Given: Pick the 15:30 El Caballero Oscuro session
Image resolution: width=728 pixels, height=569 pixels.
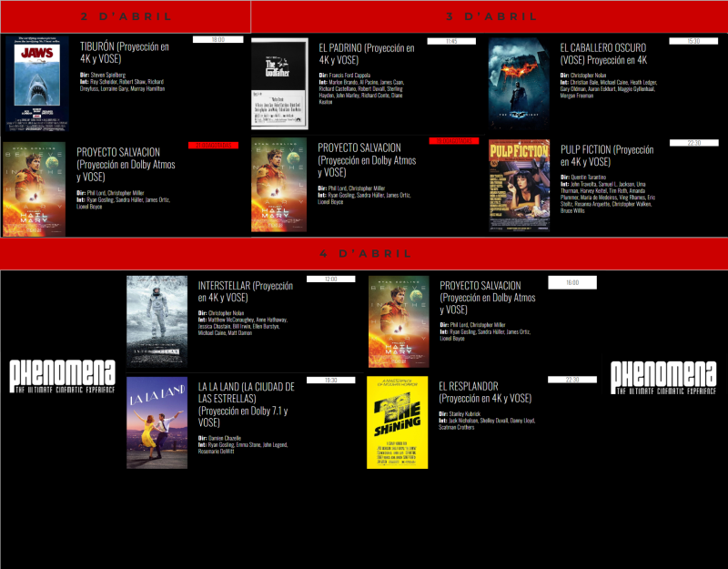Looking at the screenshot, I should point(693,41).
